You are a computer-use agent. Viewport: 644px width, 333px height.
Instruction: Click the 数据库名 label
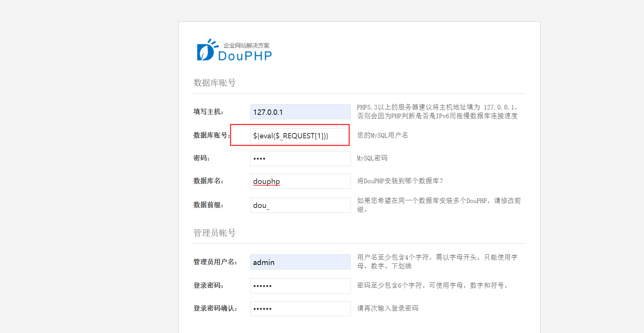(208, 181)
